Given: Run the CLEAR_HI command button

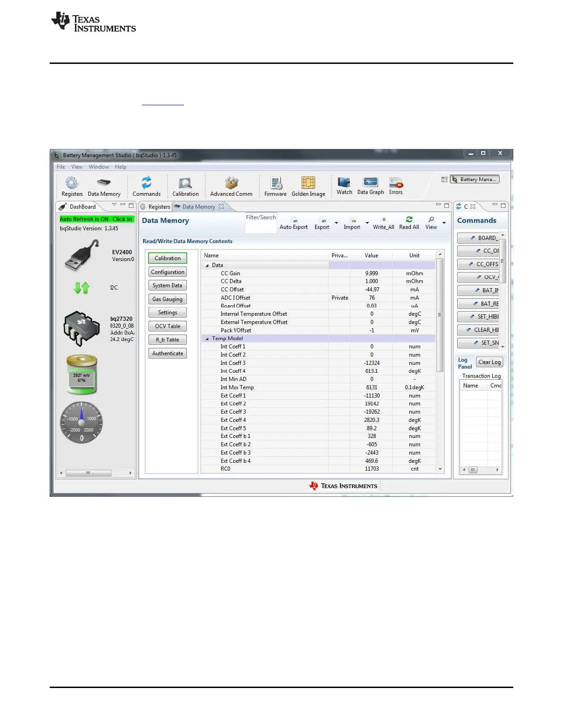Looking at the screenshot, I should [x=478, y=330].
